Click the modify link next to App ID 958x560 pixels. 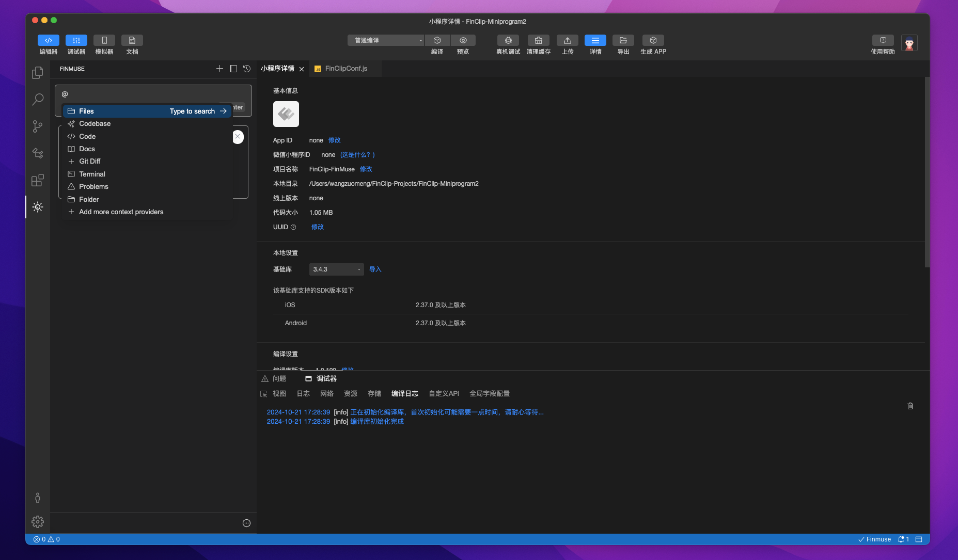click(334, 140)
